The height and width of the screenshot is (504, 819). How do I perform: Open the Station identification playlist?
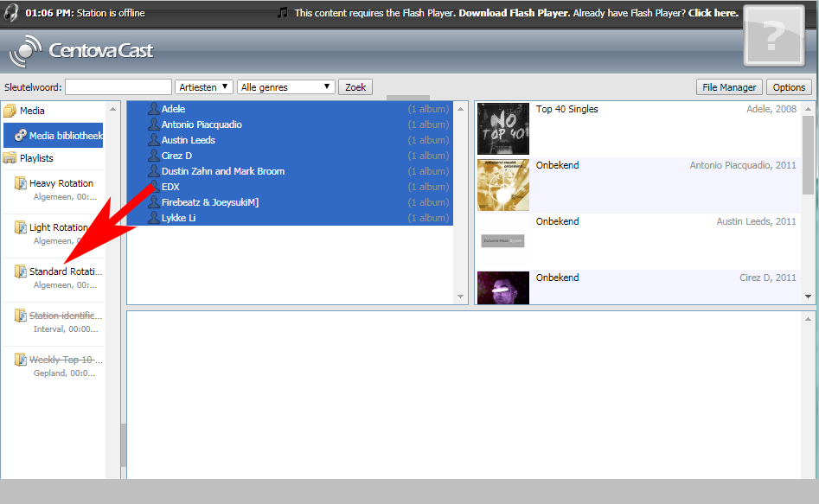[x=65, y=316]
